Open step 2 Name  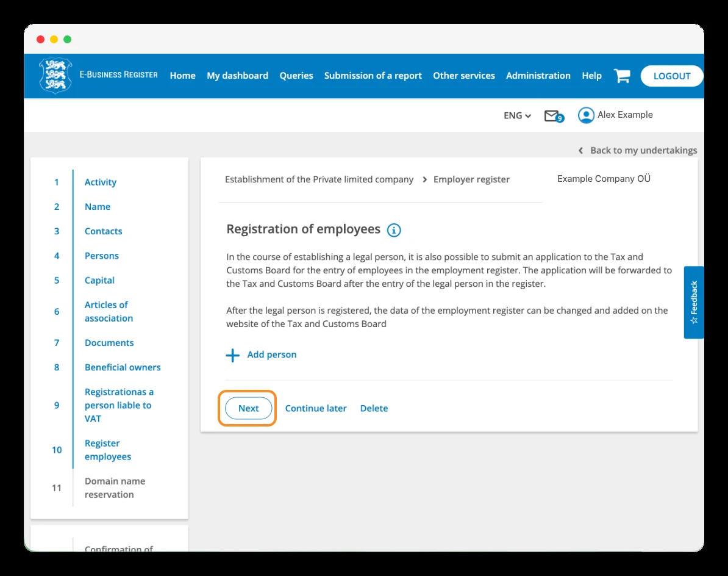click(x=98, y=207)
